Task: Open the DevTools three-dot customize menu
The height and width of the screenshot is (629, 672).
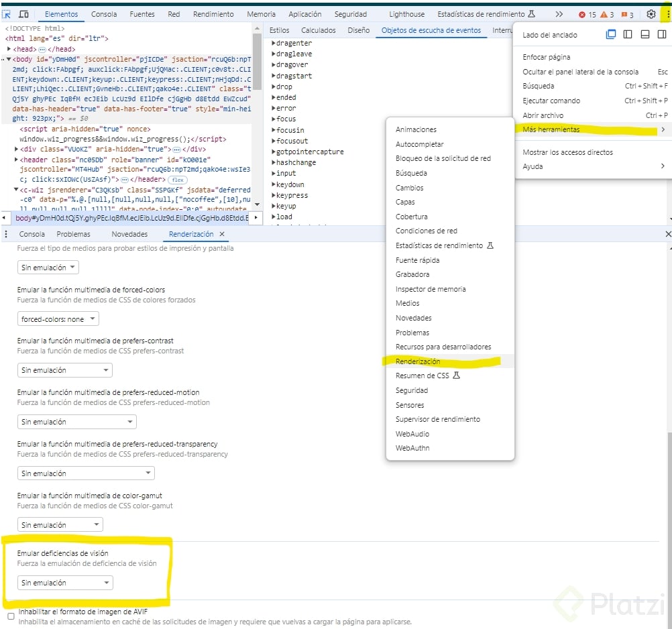Action: coord(667,14)
